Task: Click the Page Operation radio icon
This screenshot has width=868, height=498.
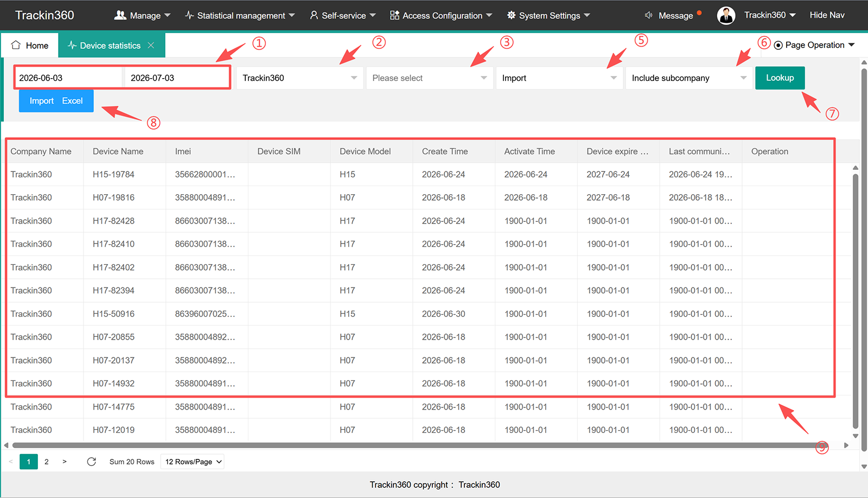Action: coord(778,45)
